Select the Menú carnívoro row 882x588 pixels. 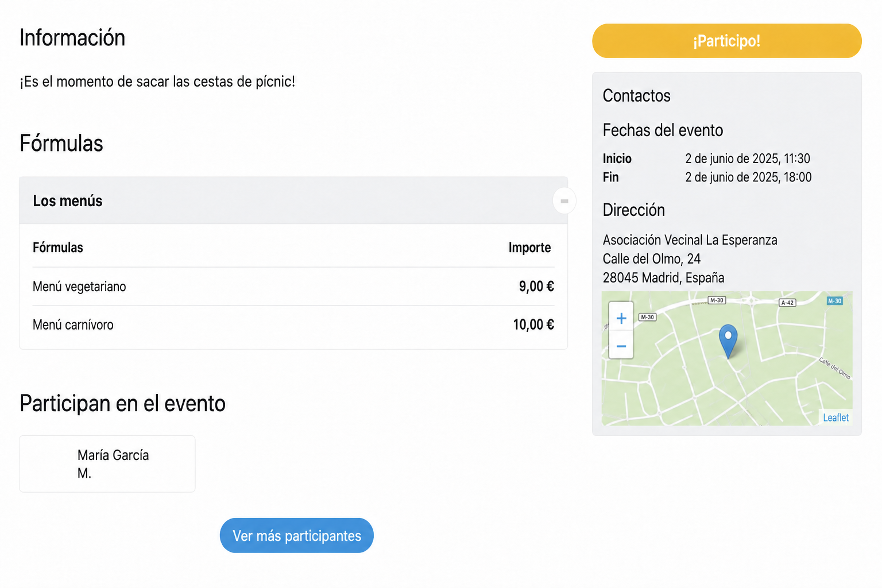(x=293, y=325)
